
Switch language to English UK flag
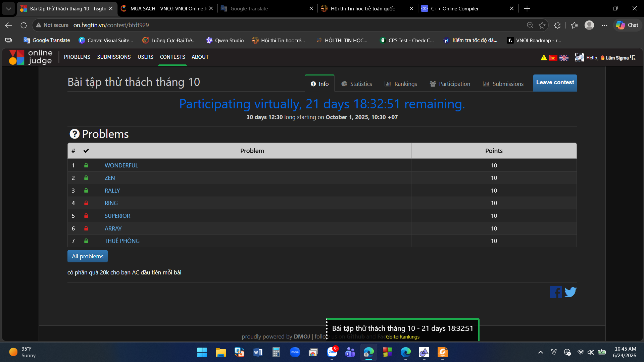[564, 58]
